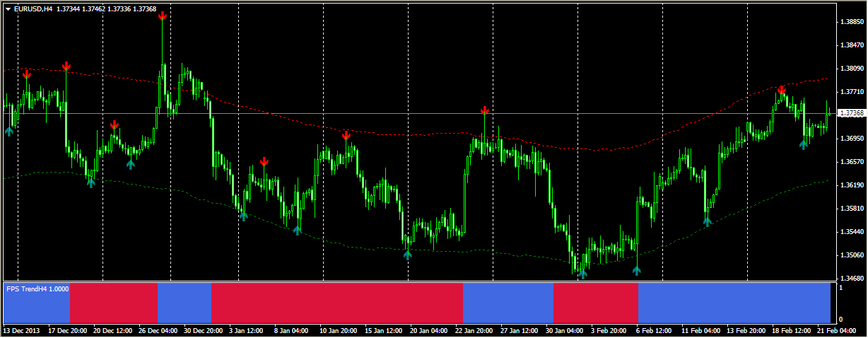
Task: Click the 13 Feb 20:00 time label
Action: 746,330
